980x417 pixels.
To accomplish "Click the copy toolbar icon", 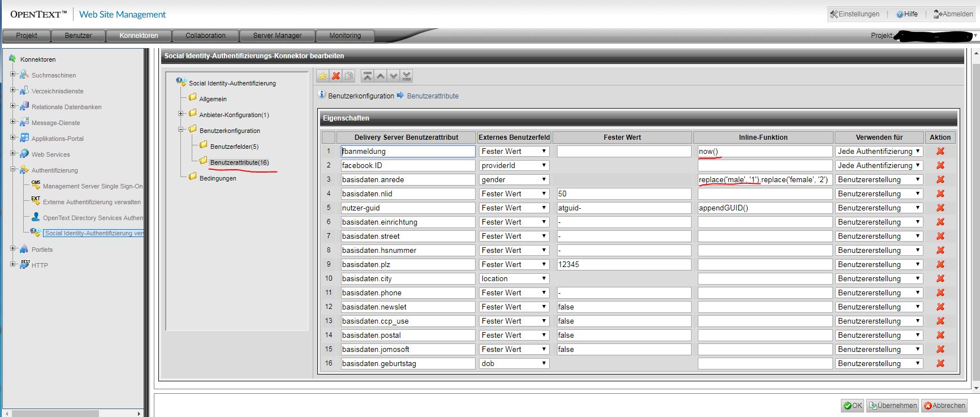I will pos(349,76).
